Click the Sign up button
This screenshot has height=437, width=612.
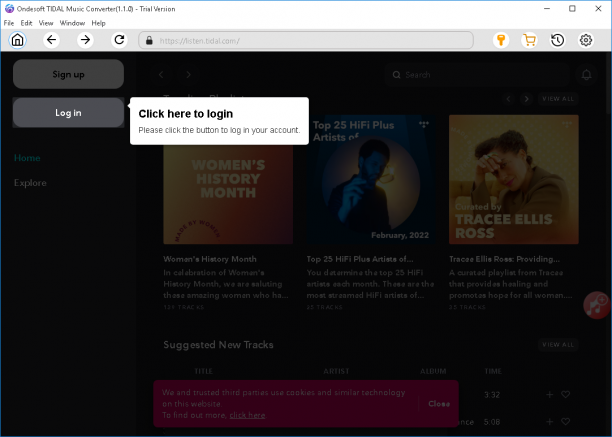coord(68,74)
